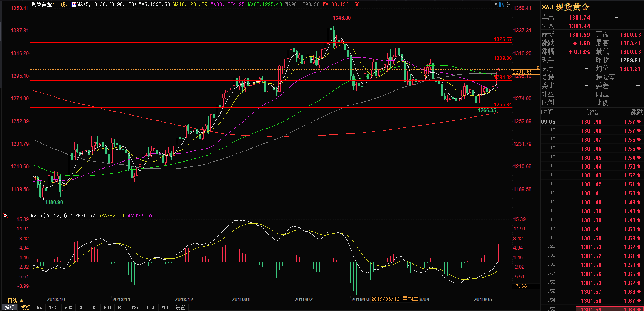Switch to the 模板 tab
The image size is (644, 311).
[x=26, y=307]
